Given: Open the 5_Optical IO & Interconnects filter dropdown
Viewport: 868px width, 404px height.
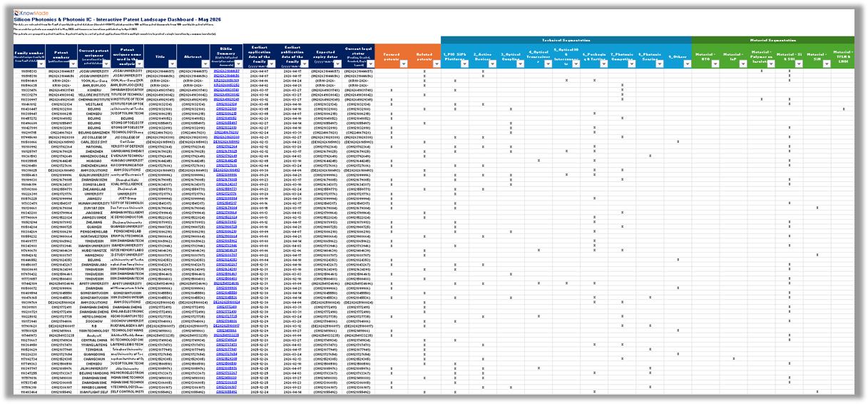Looking at the screenshot, I should 576,64.
